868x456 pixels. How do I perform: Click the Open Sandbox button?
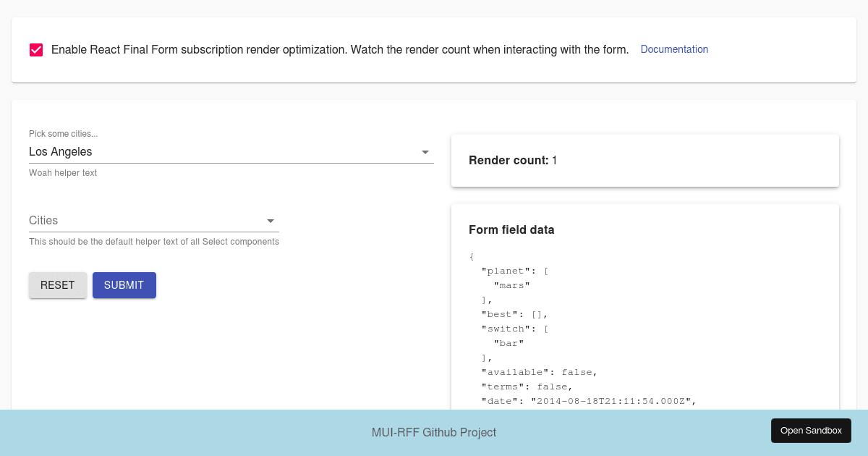[x=811, y=431]
